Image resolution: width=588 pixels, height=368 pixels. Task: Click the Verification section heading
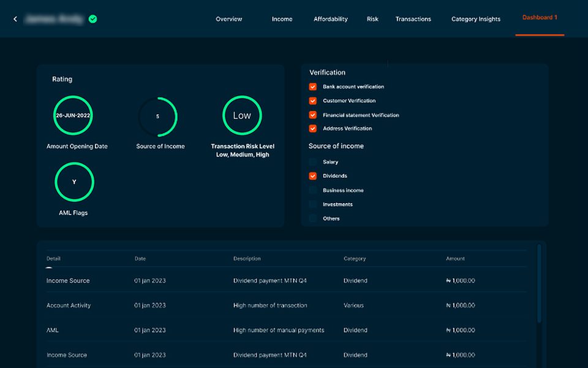point(327,72)
